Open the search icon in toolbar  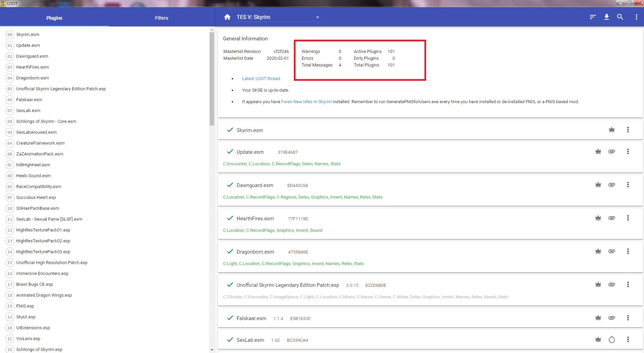[620, 17]
